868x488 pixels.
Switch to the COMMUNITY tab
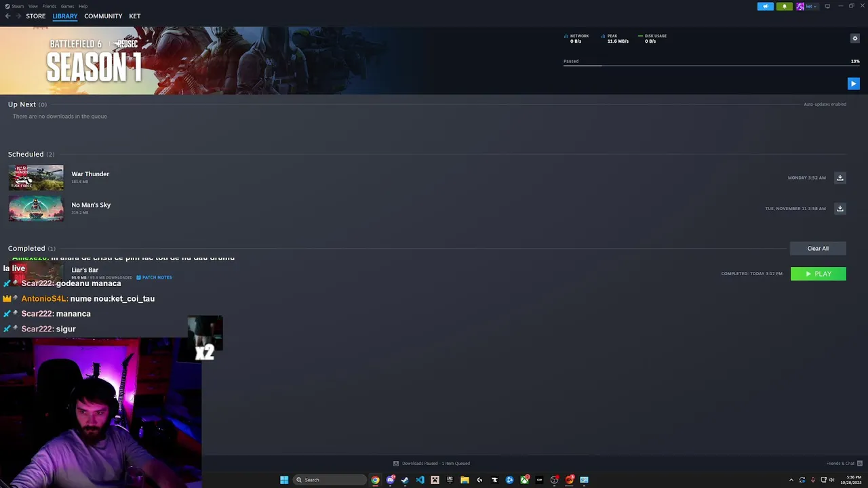(x=103, y=16)
